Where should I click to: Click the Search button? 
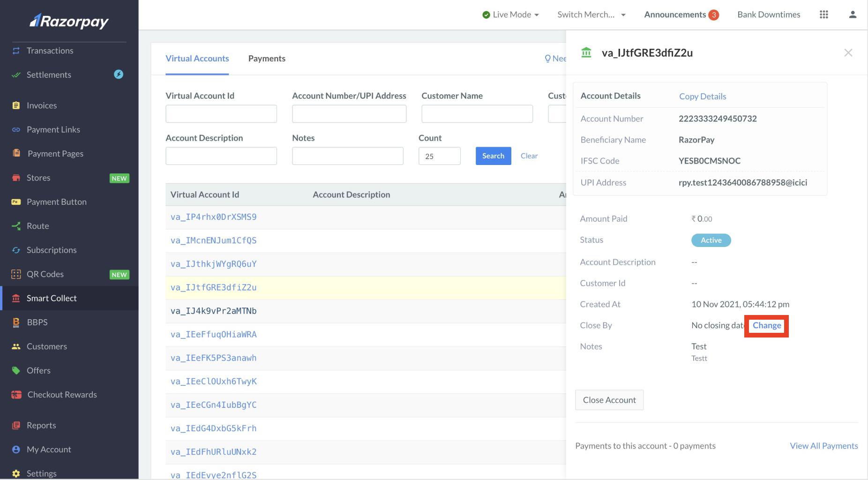(x=493, y=156)
